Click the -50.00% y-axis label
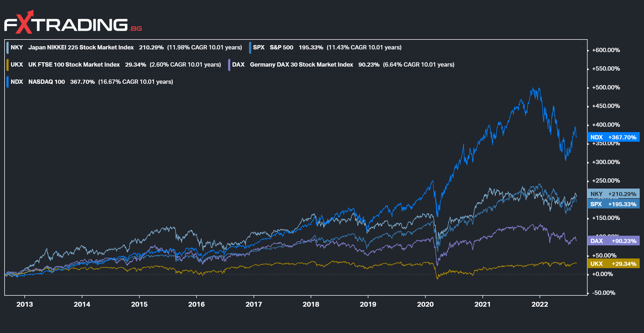 (604, 293)
